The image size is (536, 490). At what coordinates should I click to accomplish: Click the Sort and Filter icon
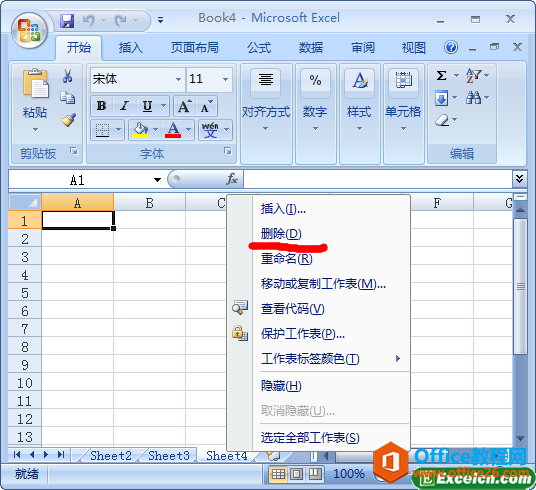pyautogui.click(x=474, y=75)
